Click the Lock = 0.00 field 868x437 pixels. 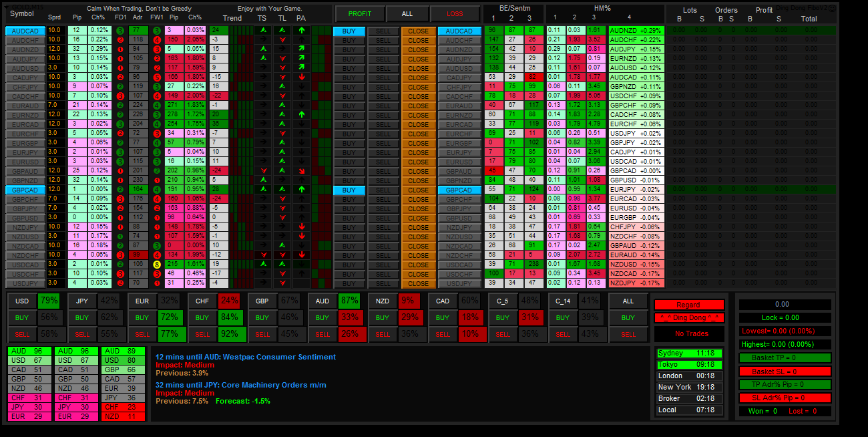tap(785, 317)
